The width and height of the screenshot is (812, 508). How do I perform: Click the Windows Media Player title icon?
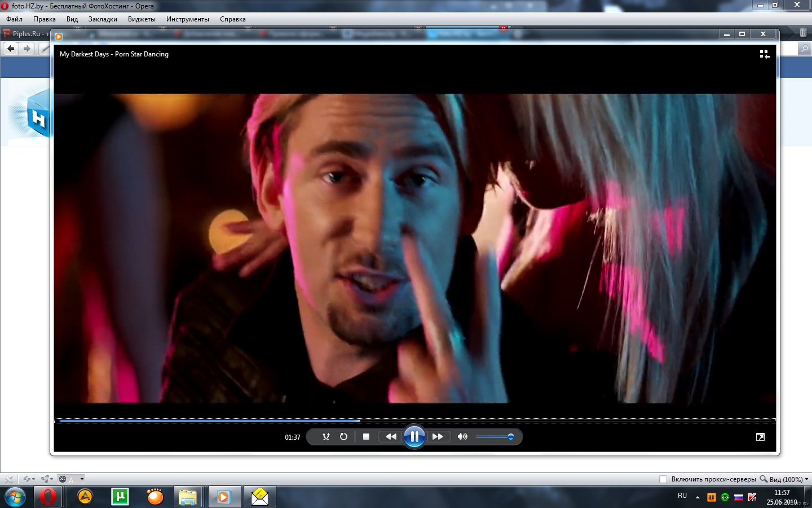coord(59,37)
